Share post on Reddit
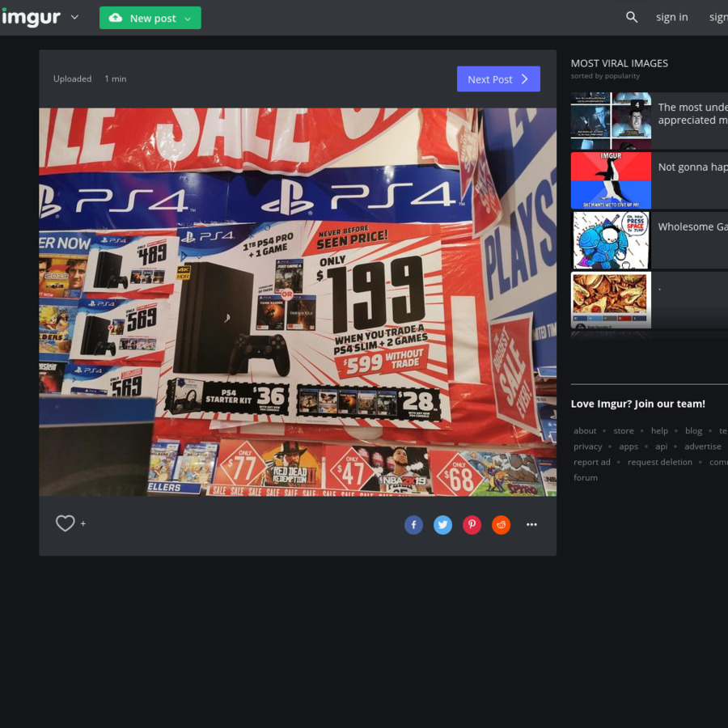 (502, 525)
